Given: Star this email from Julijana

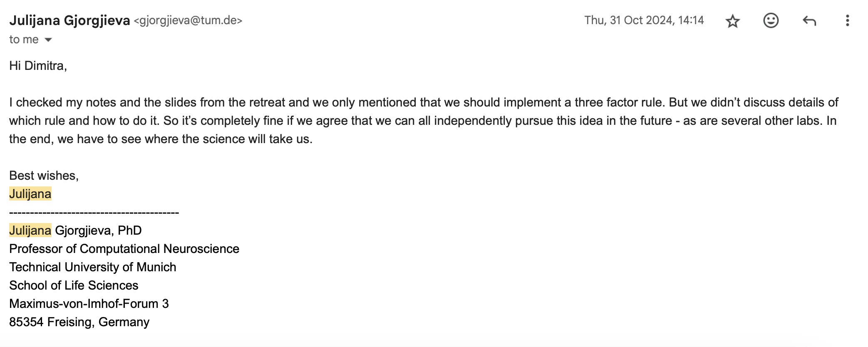Looking at the screenshot, I should [x=732, y=21].
